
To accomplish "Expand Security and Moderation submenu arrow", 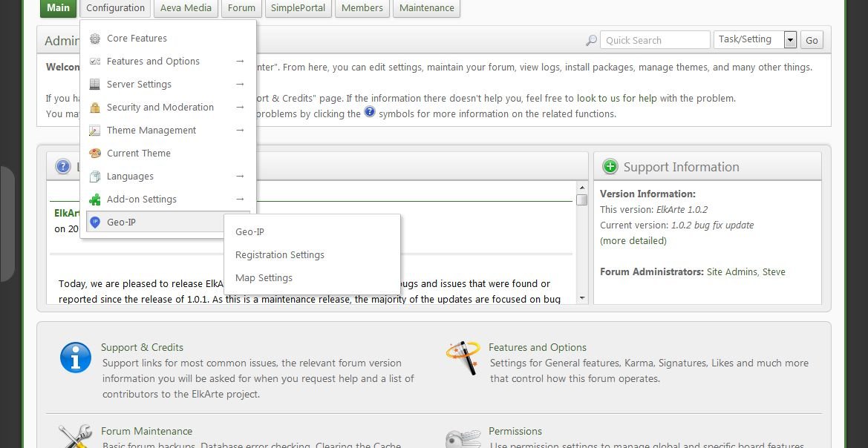I will click(x=240, y=108).
